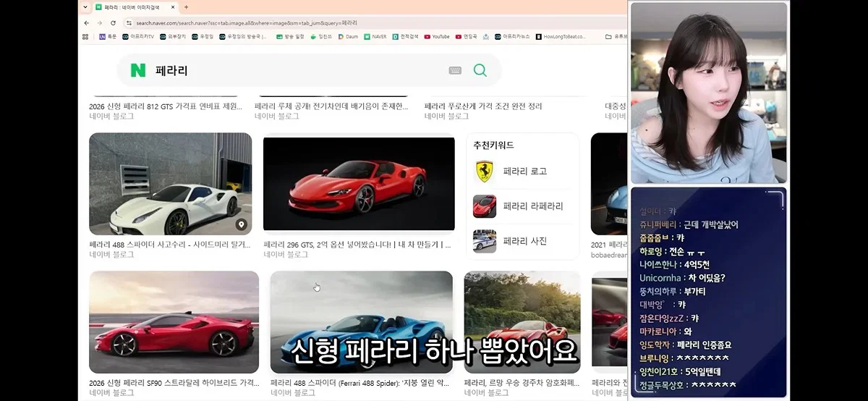
Task: Reload the page with the refresh icon
Action: click(x=113, y=23)
